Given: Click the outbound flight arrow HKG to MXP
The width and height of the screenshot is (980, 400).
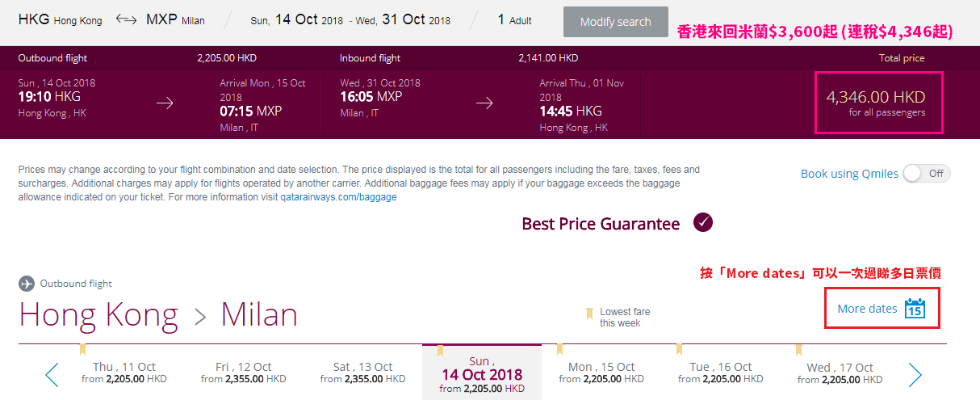Looking at the screenshot, I should point(165,103).
